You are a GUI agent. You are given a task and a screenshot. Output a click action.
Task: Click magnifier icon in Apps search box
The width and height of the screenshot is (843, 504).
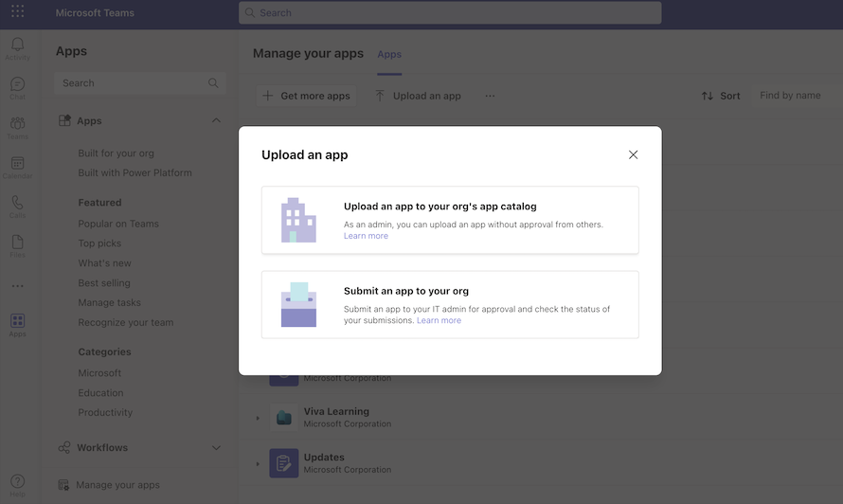(213, 82)
